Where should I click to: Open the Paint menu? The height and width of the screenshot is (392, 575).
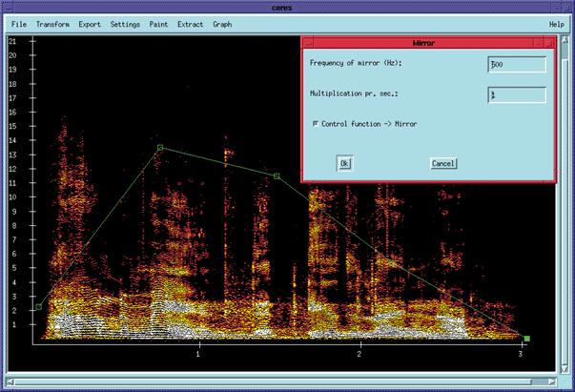[x=158, y=24]
